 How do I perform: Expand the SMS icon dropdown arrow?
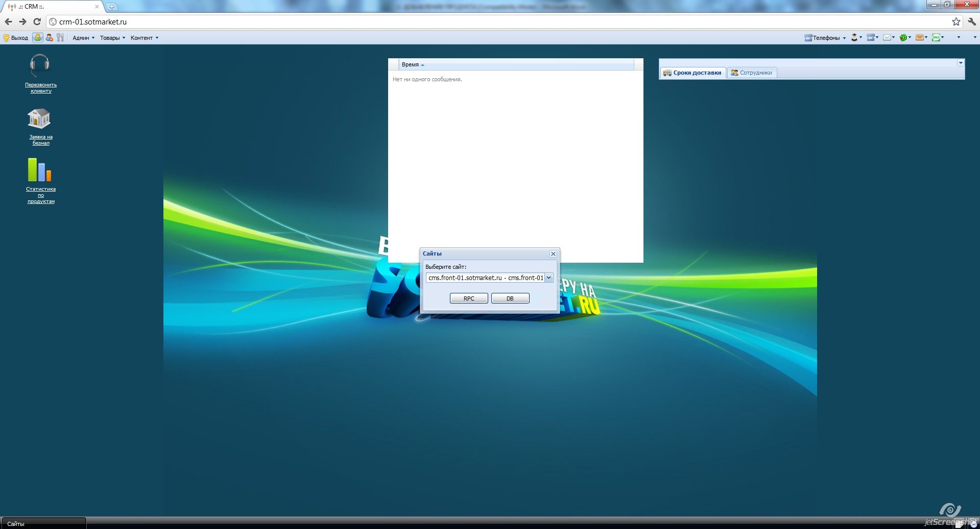942,37
